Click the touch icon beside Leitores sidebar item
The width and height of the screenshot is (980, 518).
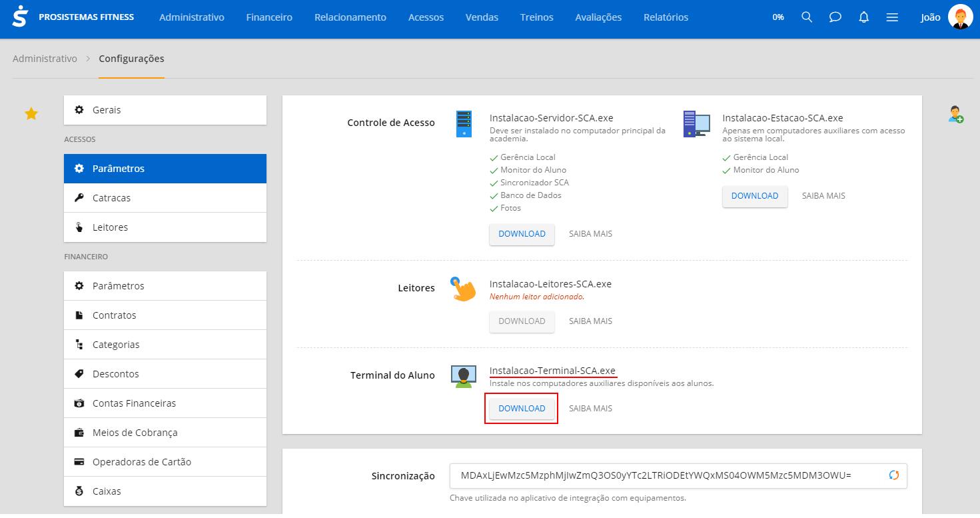79,227
